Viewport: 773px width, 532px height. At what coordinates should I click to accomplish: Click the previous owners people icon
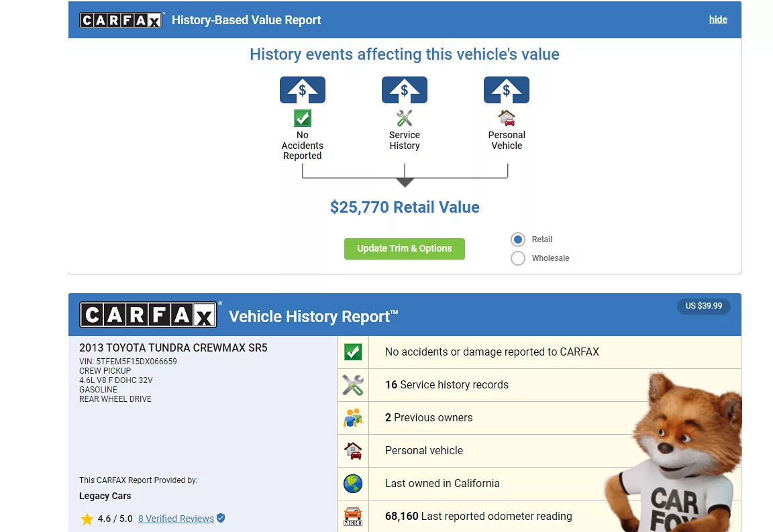(353, 418)
